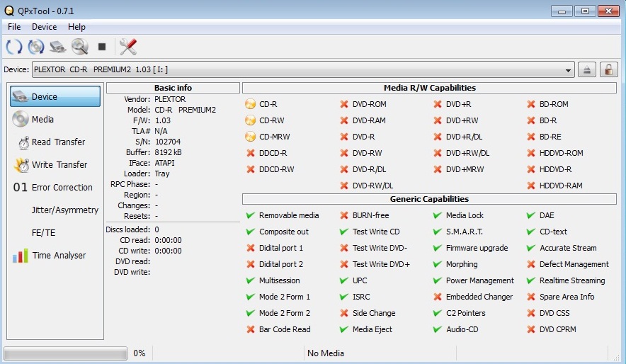Viewport: 626px width, 364px height.
Task: Open the Media sidebar page
Action: point(55,120)
